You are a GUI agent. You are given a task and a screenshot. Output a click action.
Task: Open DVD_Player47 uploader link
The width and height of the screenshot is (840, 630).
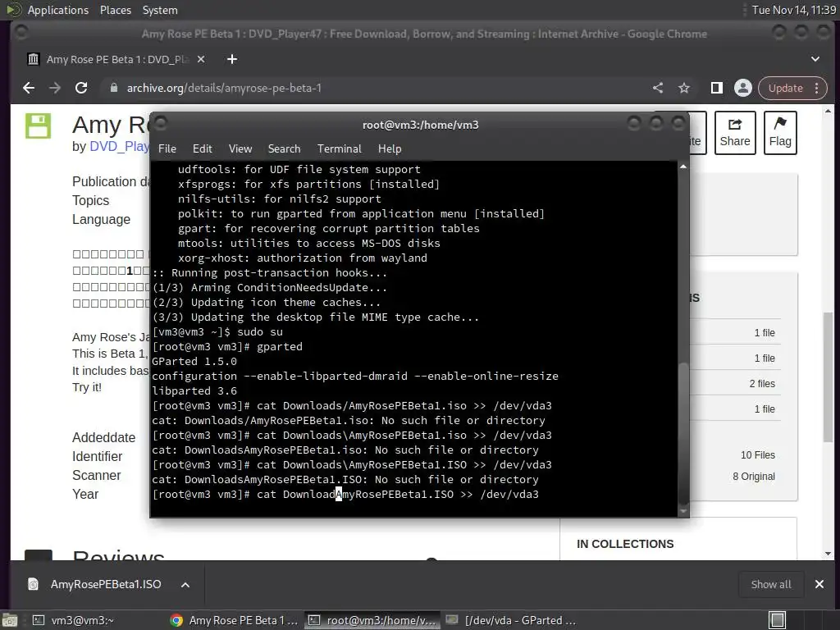tap(119, 146)
